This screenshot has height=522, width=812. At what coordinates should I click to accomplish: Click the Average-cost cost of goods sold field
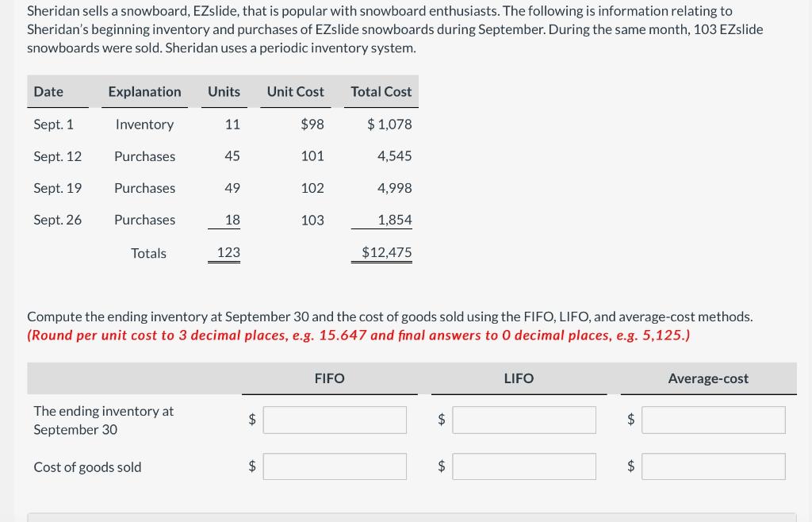point(714,466)
